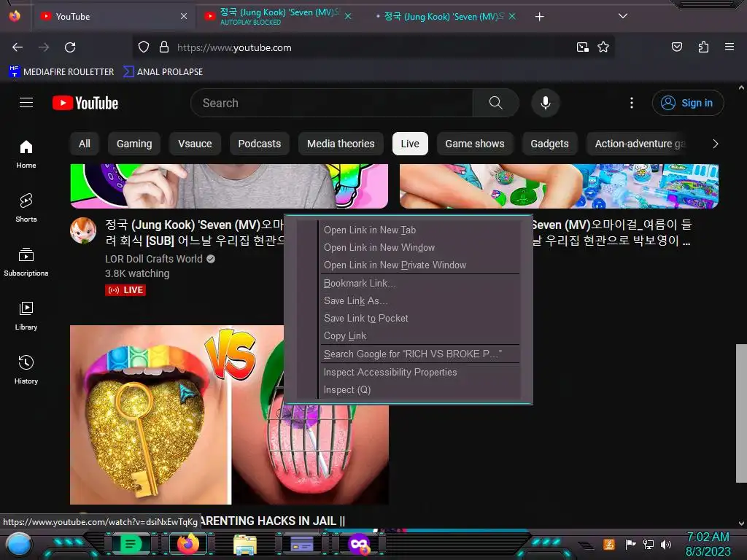Click the browser address bar URL
Screen dimensions: 747x560
pyautogui.click(x=234, y=47)
